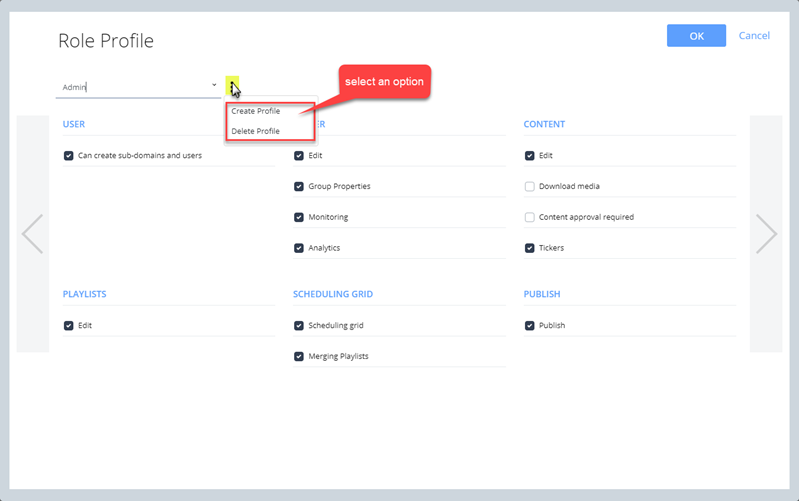The image size is (799, 501).
Task: Uncheck the Merging Playlists checkbox
Action: pos(299,356)
